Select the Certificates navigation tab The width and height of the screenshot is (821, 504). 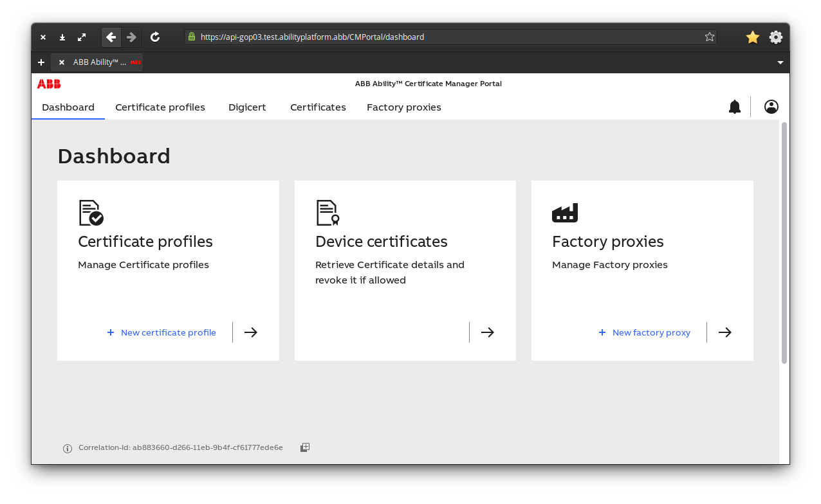coord(318,107)
